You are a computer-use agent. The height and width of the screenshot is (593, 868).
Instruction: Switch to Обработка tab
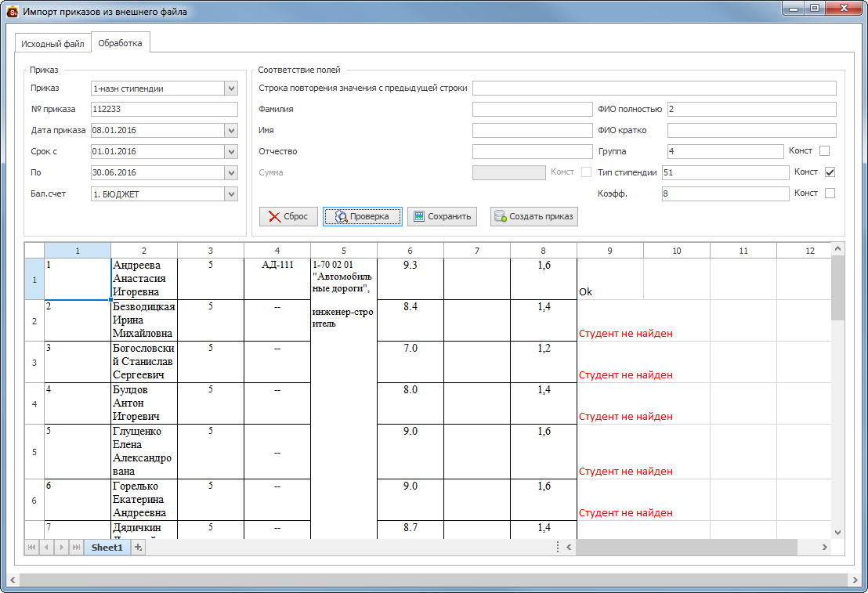coord(120,42)
